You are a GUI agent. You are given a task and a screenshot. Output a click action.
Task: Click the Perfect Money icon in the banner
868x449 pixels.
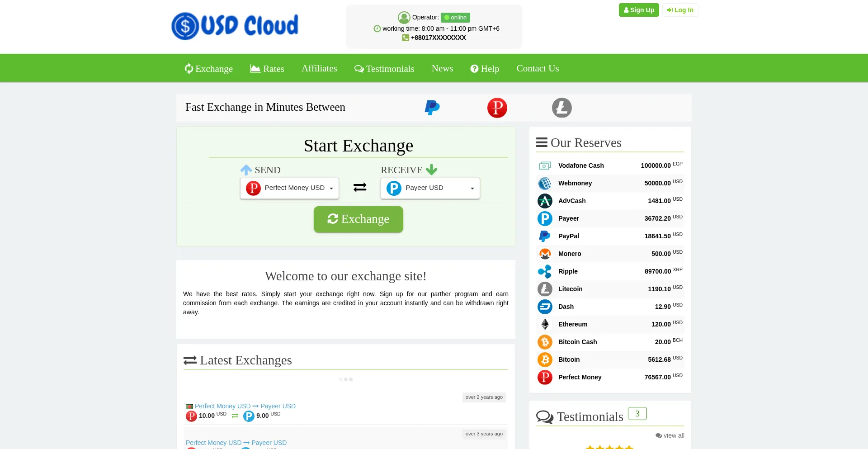pyautogui.click(x=497, y=108)
